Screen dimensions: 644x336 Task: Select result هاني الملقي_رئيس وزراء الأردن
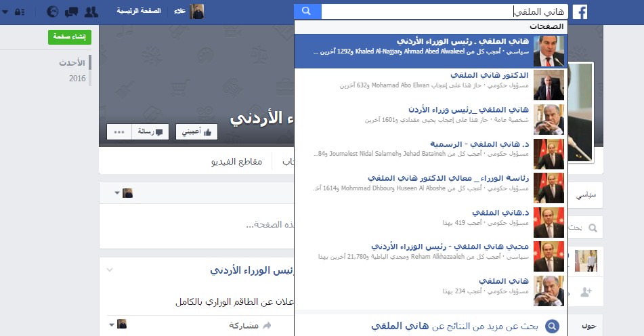point(431,119)
